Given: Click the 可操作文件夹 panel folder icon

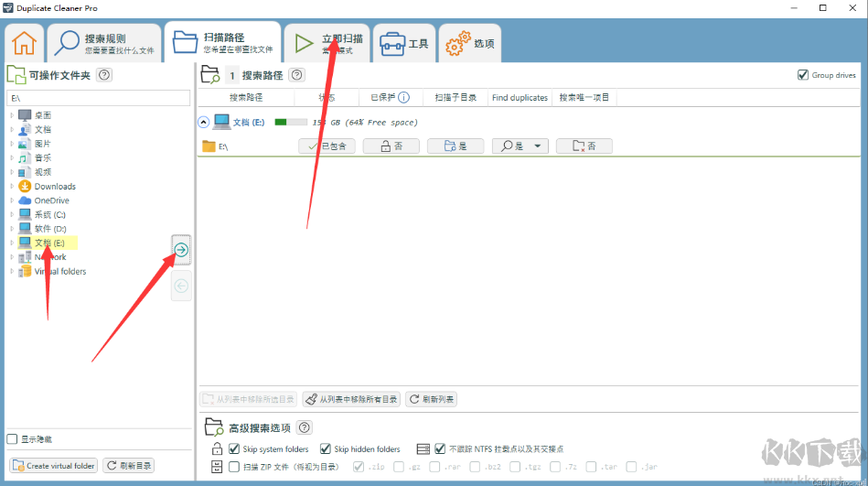Looking at the screenshot, I should (x=16, y=75).
